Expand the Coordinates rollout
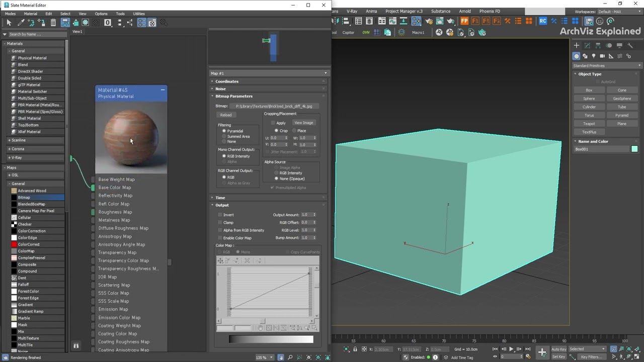 click(269, 81)
